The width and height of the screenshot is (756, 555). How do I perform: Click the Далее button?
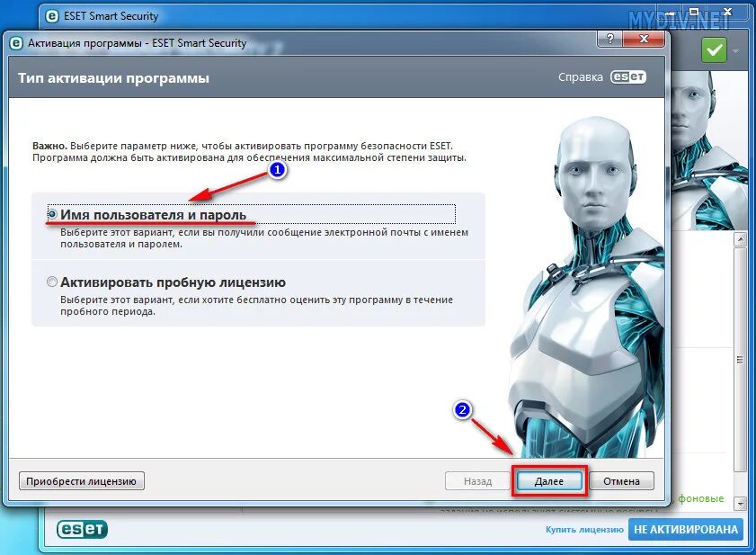(x=549, y=481)
